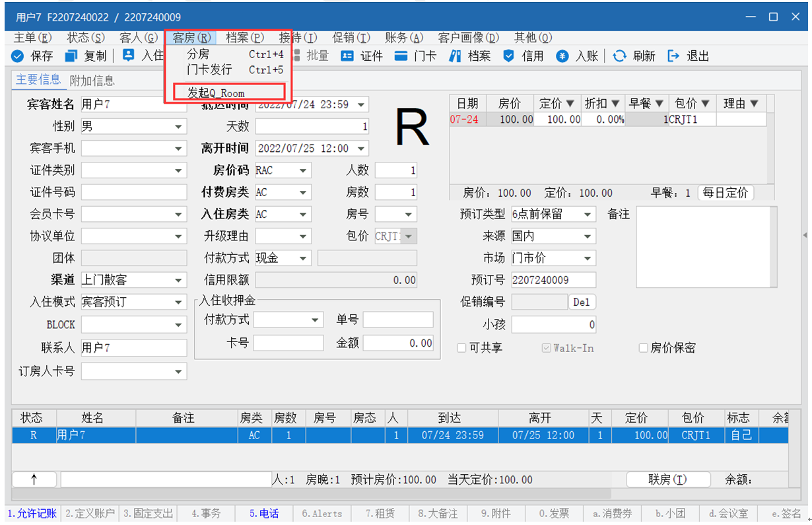Click the 保存 save icon in the toolbar
The height and width of the screenshot is (525, 812).
click(18, 56)
